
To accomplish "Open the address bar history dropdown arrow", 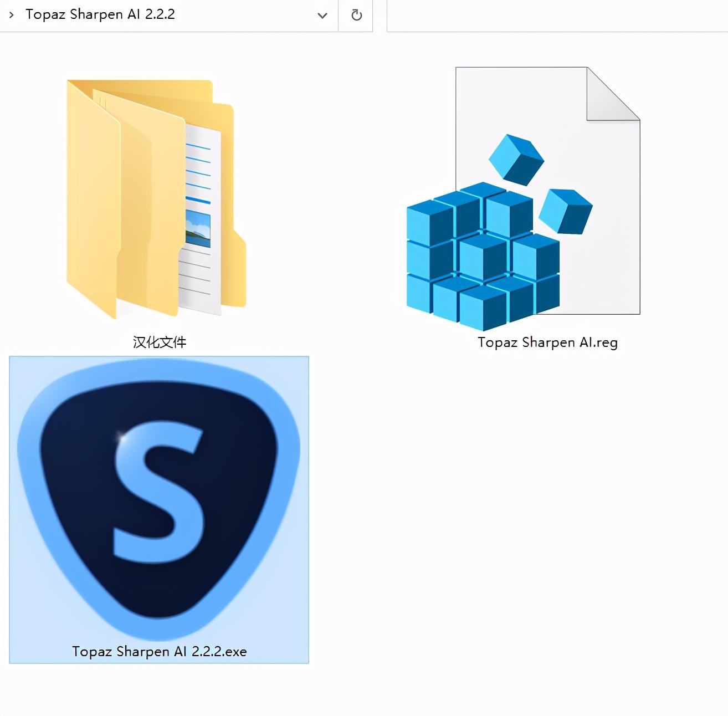I will coord(322,16).
